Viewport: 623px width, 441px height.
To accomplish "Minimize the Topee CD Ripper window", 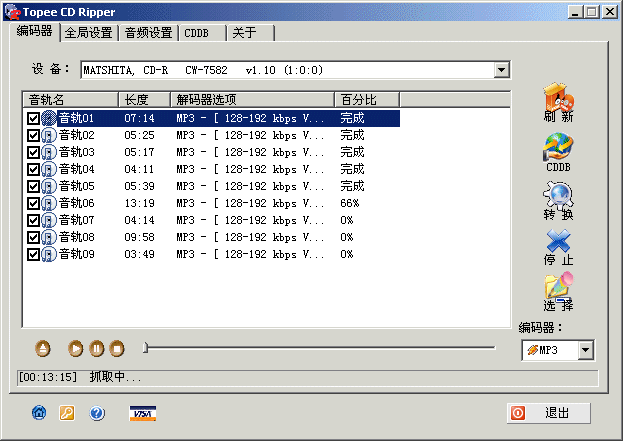I will [575, 12].
